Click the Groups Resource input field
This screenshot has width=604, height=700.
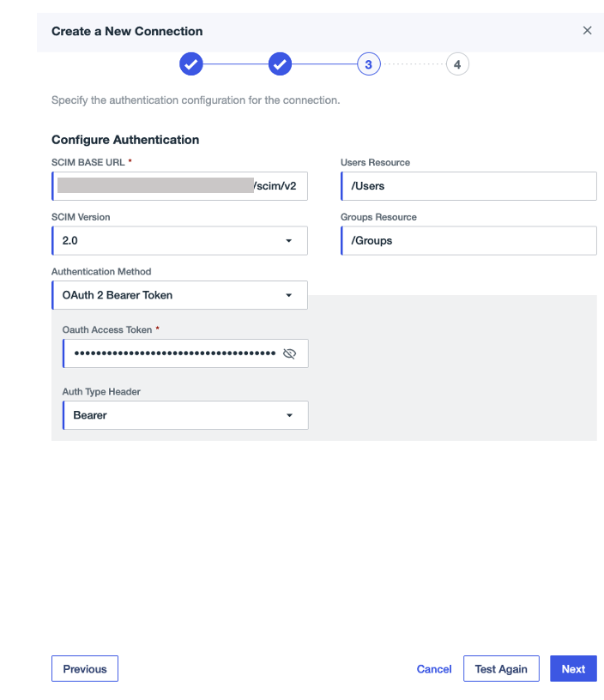coord(468,240)
